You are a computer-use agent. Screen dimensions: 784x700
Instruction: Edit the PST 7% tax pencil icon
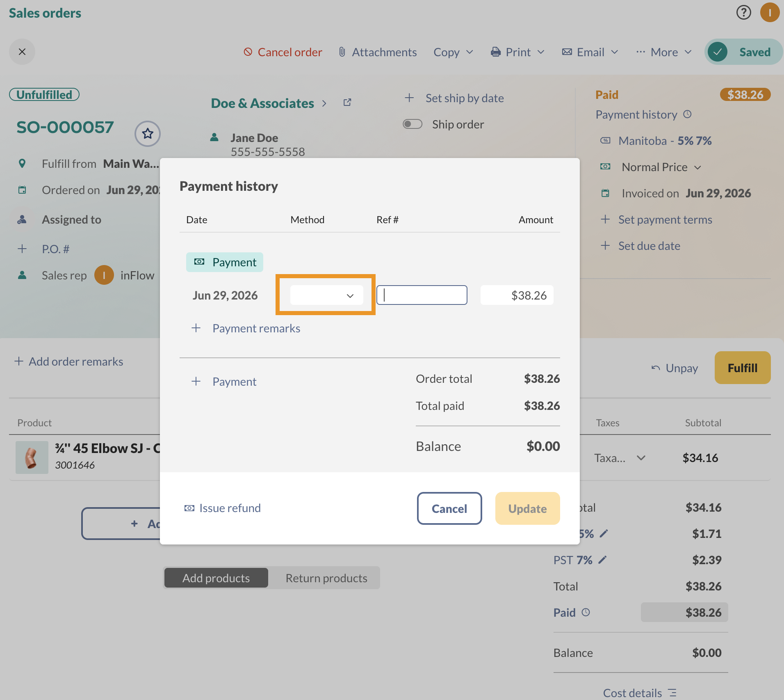(x=602, y=560)
